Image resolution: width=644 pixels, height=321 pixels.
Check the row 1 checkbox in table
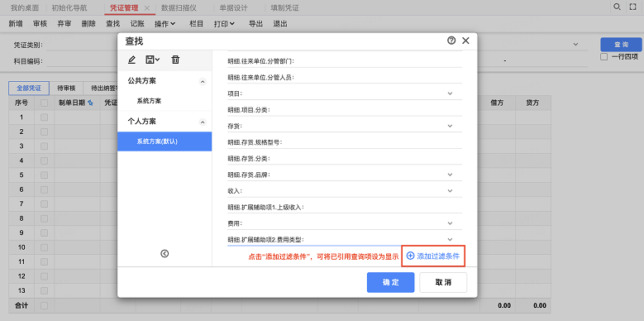(x=44, y=117)
